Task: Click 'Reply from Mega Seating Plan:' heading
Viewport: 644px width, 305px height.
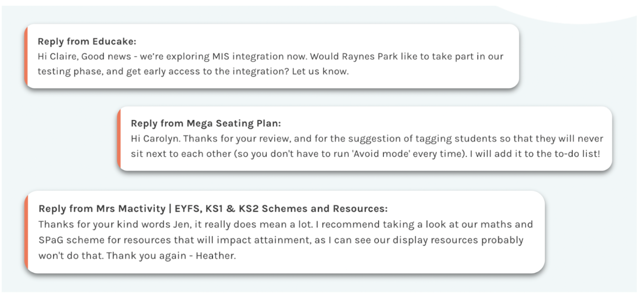Action: 206,124
